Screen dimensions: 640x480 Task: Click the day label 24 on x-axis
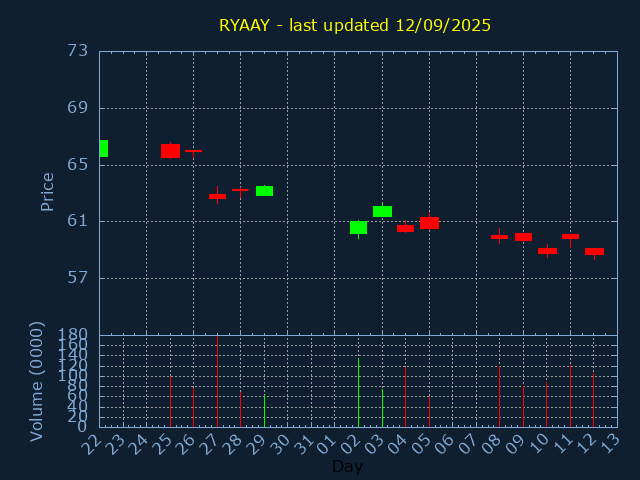point(138,444)
